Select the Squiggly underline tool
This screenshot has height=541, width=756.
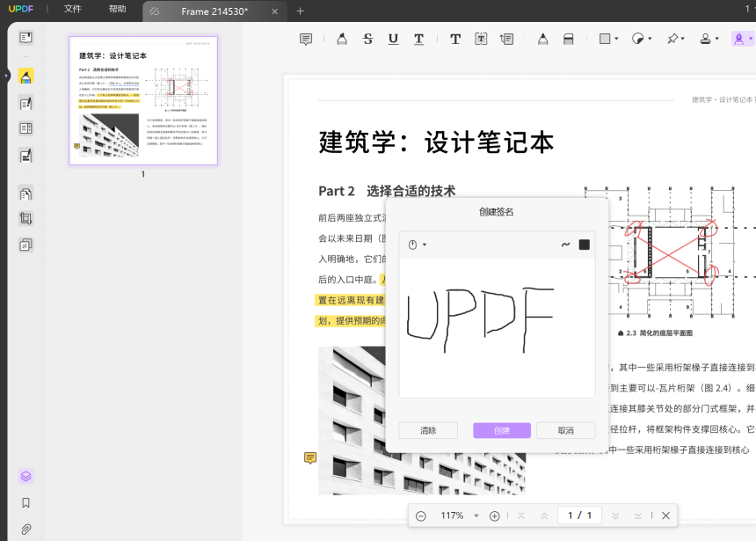[419, 39]
